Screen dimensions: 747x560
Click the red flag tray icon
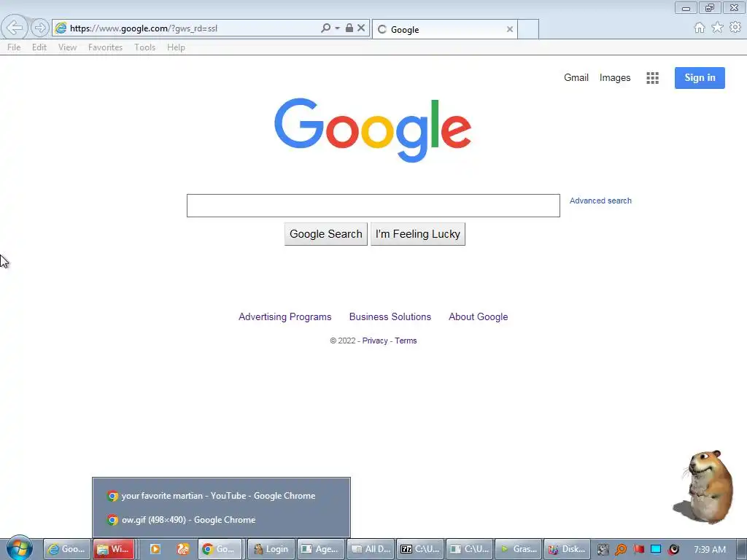click(x=638, y=550)
